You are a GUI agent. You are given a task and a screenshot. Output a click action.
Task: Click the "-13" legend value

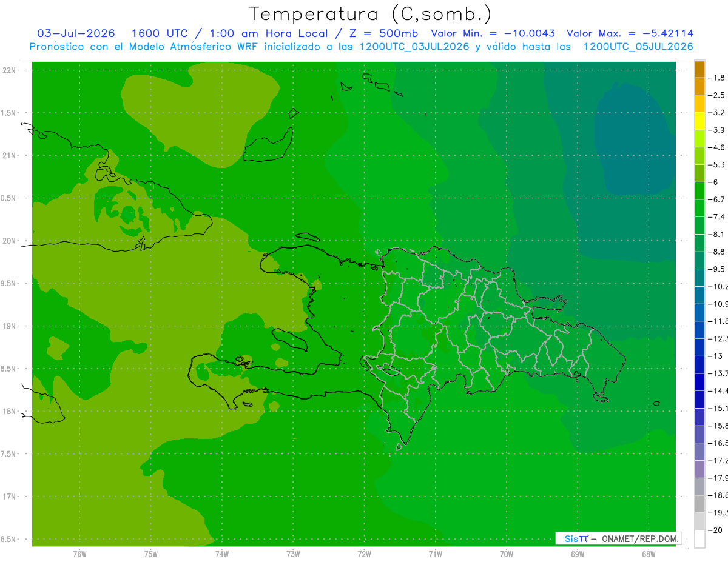715,356
